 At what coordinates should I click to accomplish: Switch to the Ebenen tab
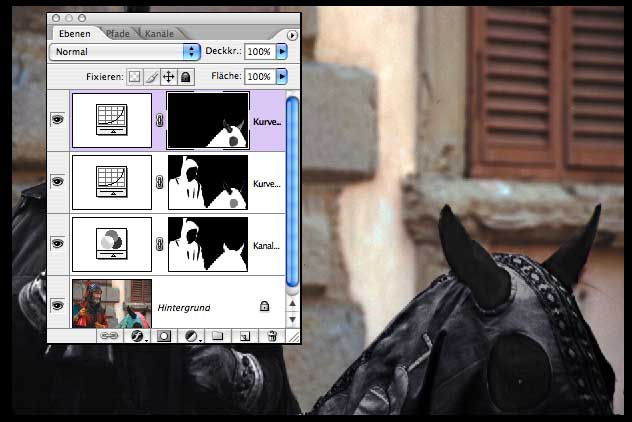click(75, 34)
